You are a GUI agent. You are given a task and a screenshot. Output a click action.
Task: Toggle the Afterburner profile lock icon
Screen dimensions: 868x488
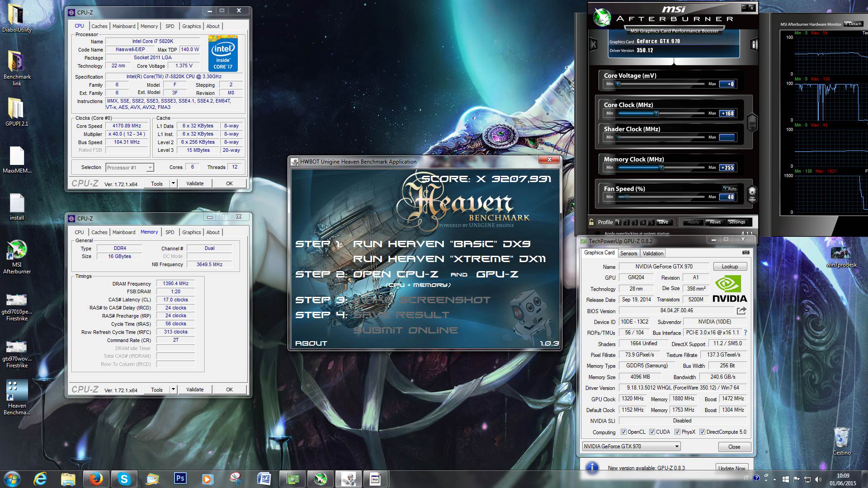click(591, 222)
